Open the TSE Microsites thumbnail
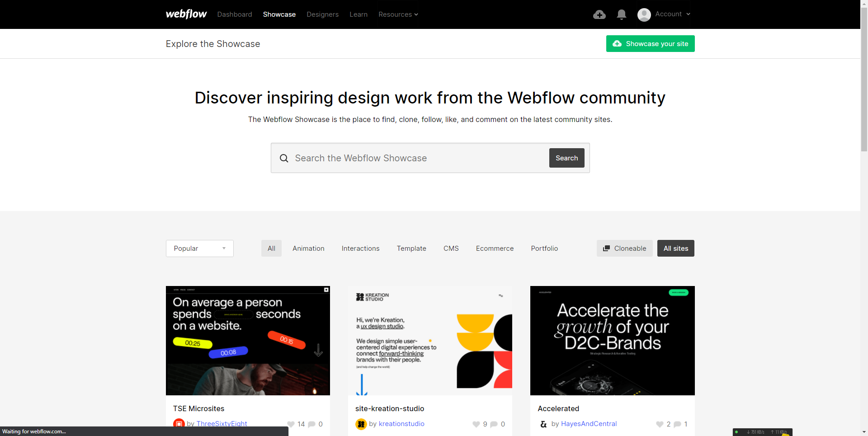 click(248, 341)
